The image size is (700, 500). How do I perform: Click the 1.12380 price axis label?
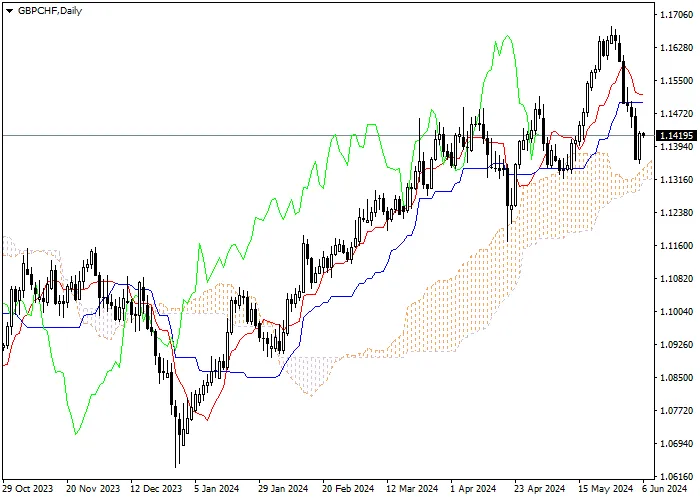pos(676,212)
